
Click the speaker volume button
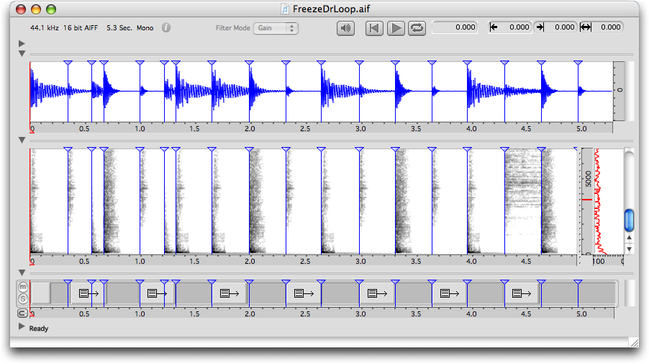pyautogui.click(x=345, y=28)
